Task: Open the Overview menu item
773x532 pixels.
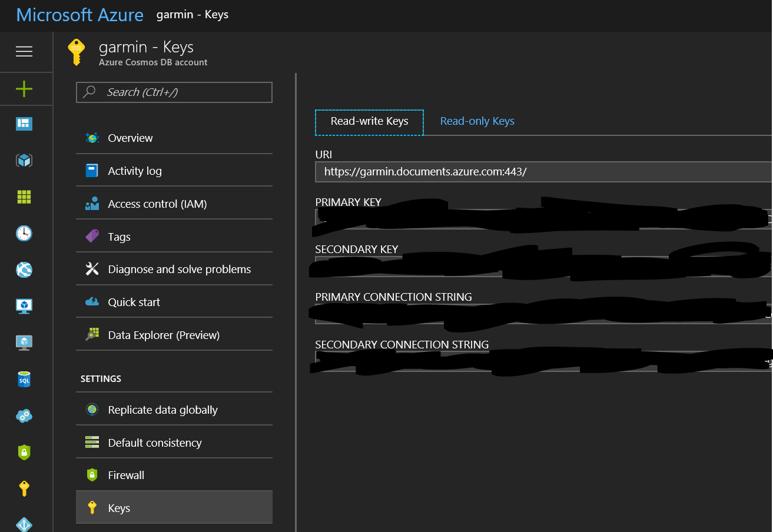Action: 174,138
